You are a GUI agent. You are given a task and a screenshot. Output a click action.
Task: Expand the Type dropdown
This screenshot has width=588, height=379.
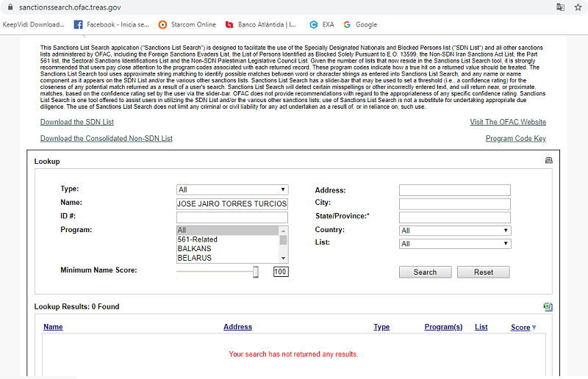point(232,189)
